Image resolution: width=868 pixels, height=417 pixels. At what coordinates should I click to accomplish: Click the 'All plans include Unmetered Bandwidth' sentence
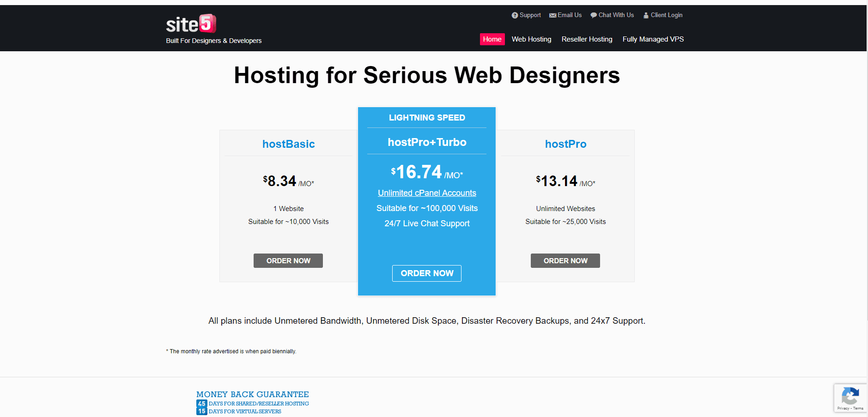(427, 321)
